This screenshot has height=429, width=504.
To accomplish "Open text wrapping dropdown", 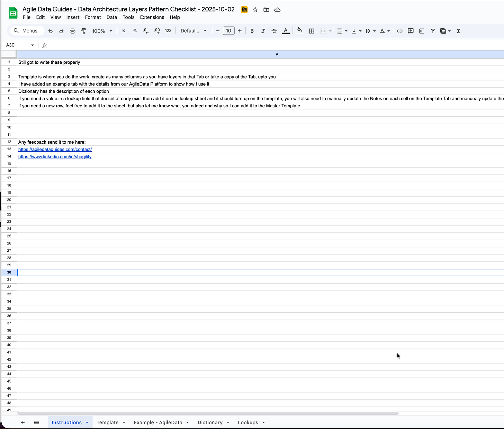I will (x=370, y=31).
